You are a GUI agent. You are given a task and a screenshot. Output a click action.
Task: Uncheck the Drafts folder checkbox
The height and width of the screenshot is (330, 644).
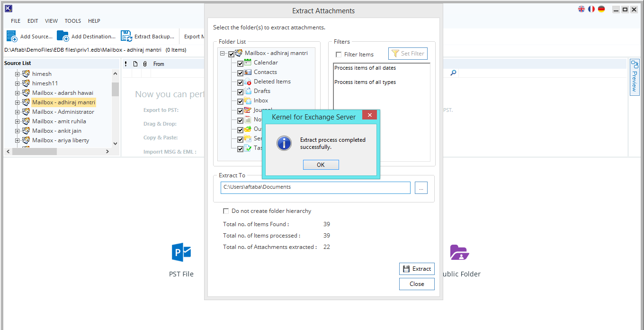[x=240, y=92]
